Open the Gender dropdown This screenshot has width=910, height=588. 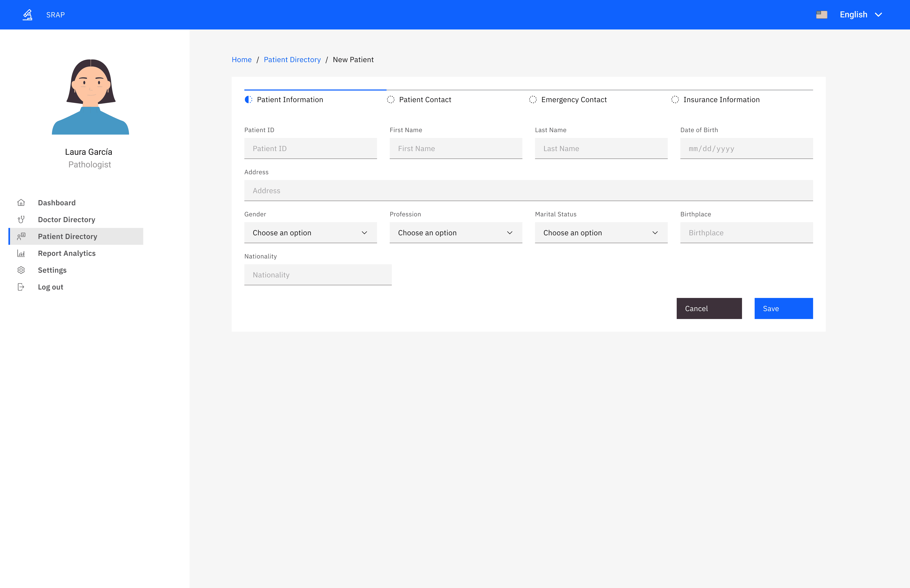[x=311, y=232]
